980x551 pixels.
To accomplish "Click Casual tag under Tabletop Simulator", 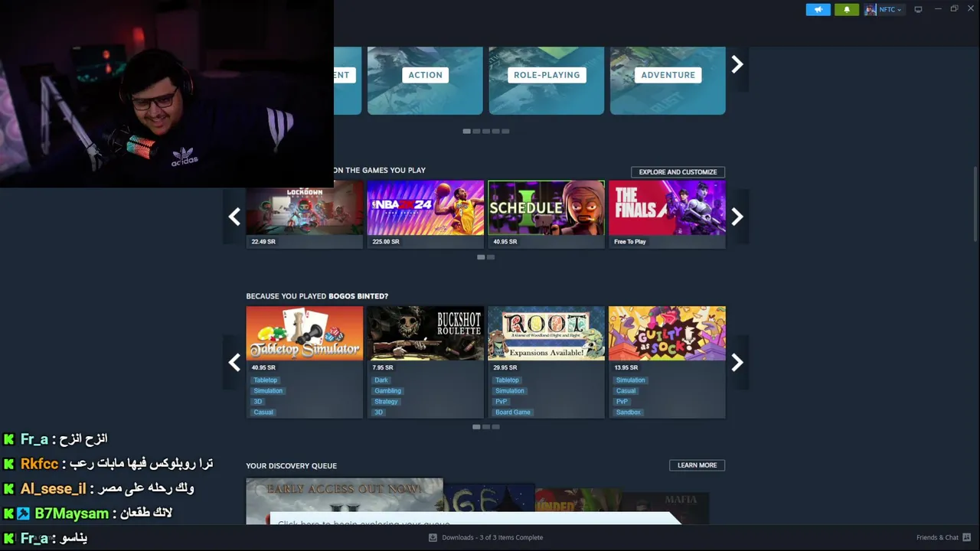I will coord(263,412).
